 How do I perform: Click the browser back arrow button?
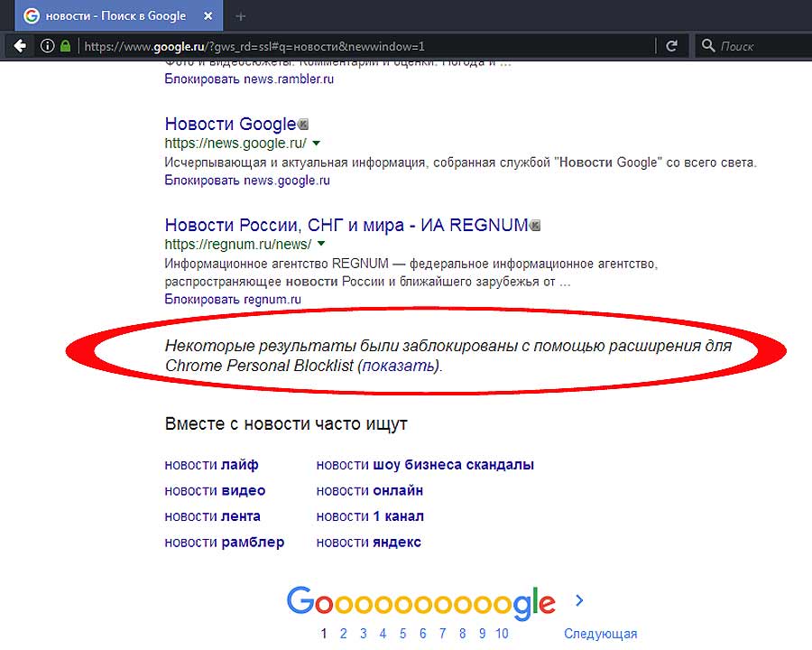coord(20,46)
